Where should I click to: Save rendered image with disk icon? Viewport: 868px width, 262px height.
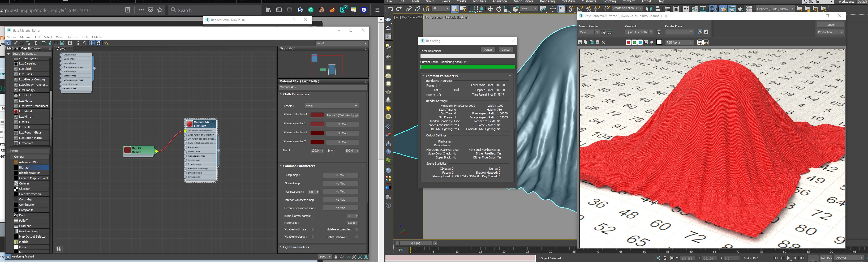580,42
